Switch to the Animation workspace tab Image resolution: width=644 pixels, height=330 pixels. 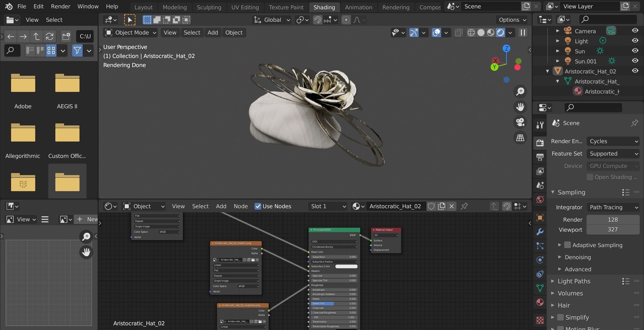point(359,7)
